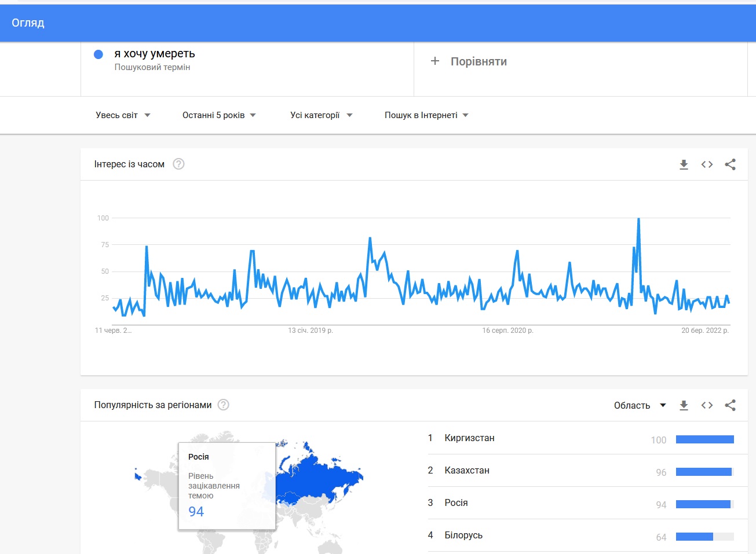The width and height of the screenshot is (756, 554).
Task: Open the Казахстан region row
Action: click(581, 471)
